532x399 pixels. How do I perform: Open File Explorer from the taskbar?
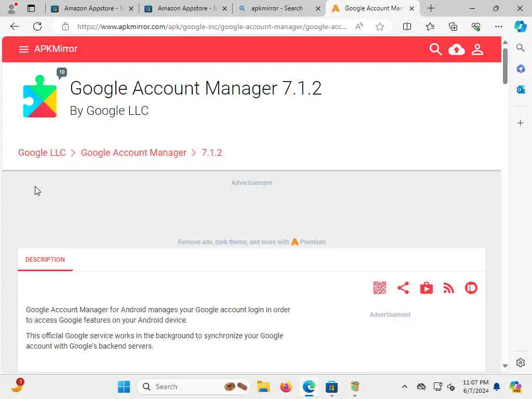point(263,387)
